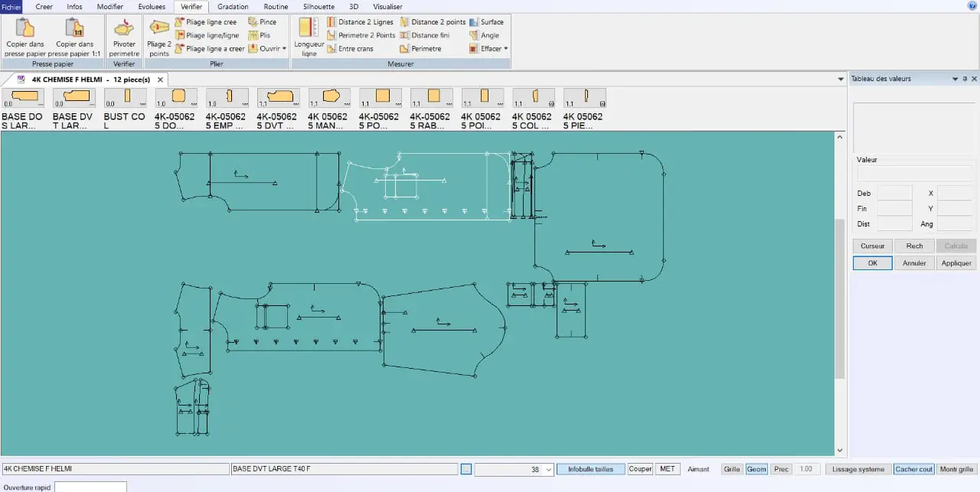Image resolution: width=980 pixels, height=492 pixels.
Task: Toggle the Grille snap option
Action: point(731,469)
